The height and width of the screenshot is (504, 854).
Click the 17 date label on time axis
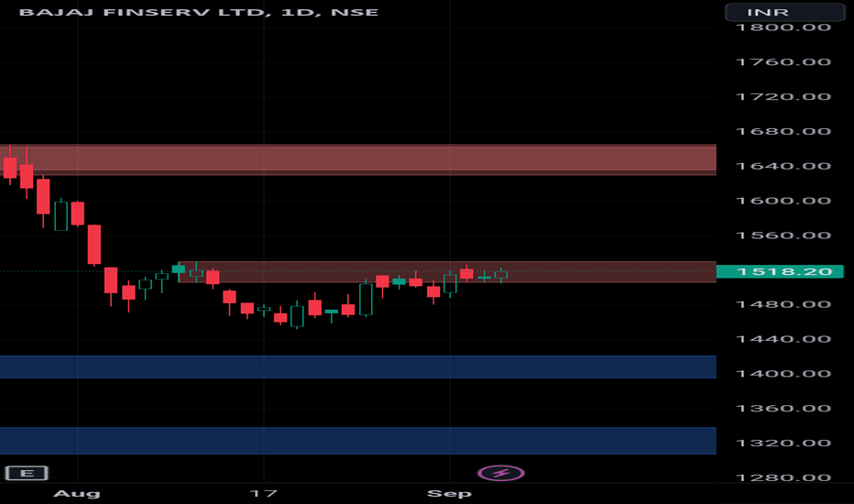[264, 494]
